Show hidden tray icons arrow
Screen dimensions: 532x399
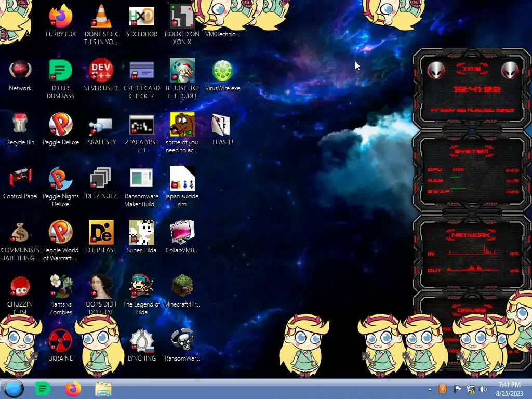430,389
